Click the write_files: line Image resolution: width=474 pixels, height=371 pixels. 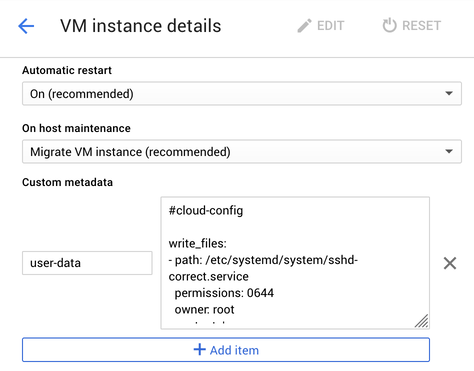pyautogui.click(x=198, y=243)
